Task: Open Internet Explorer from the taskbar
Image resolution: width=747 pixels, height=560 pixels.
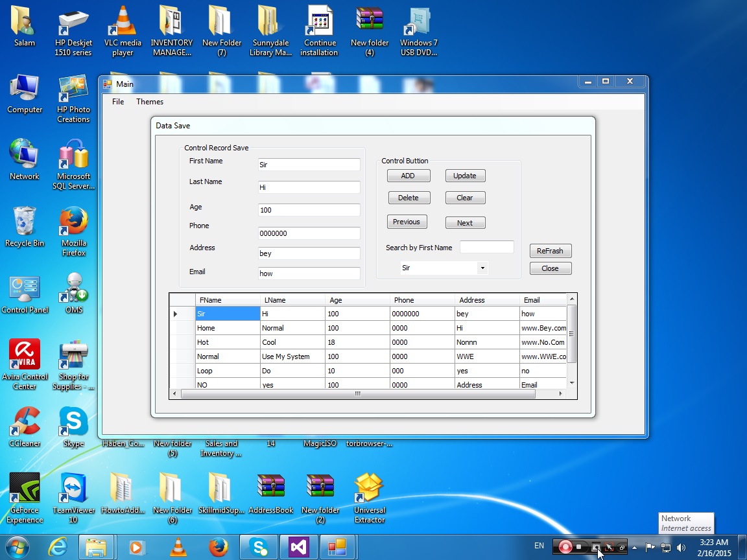Action: click(58, 546)
